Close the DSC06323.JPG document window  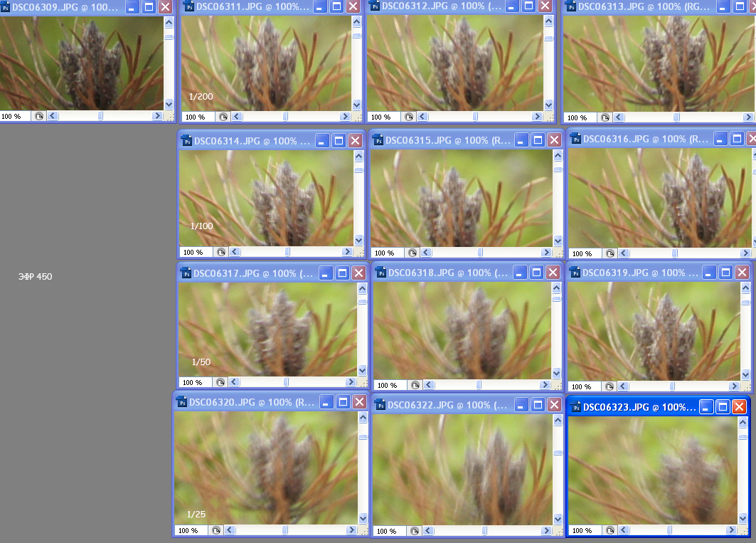click(x=739, y=407)
